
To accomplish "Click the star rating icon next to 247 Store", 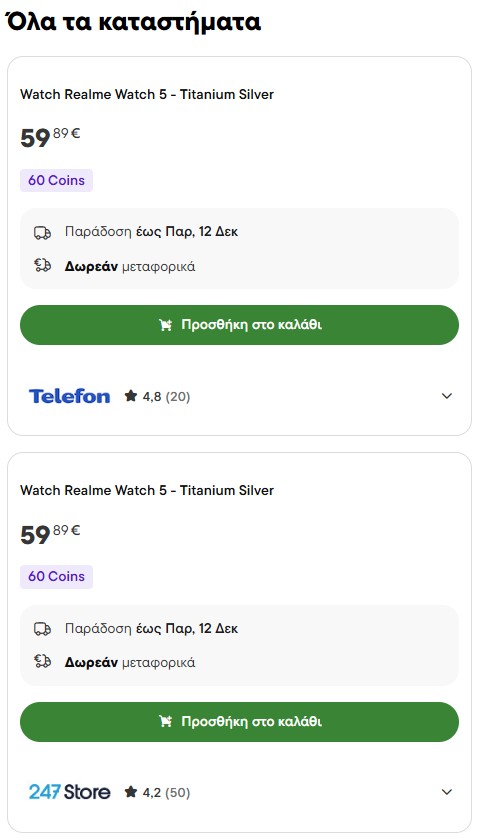I will click(x=131, y=792).
